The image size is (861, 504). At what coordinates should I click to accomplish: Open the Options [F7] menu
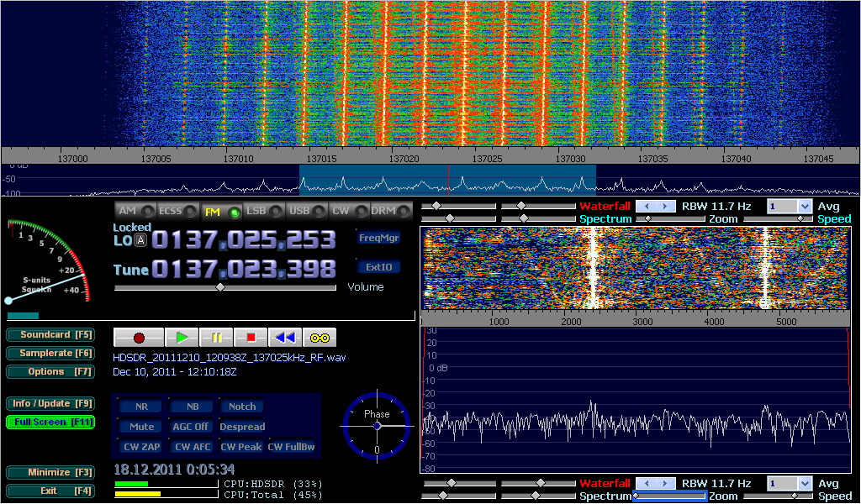[x=50, y=371]
